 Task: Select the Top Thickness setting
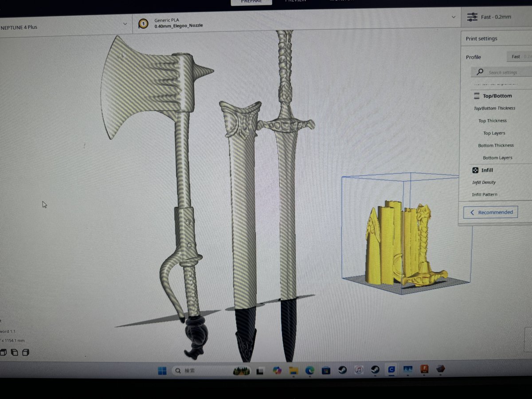click(492, 121)
